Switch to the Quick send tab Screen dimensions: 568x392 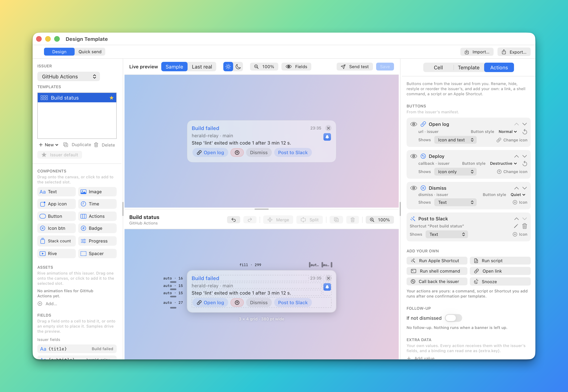click(90, 52)
